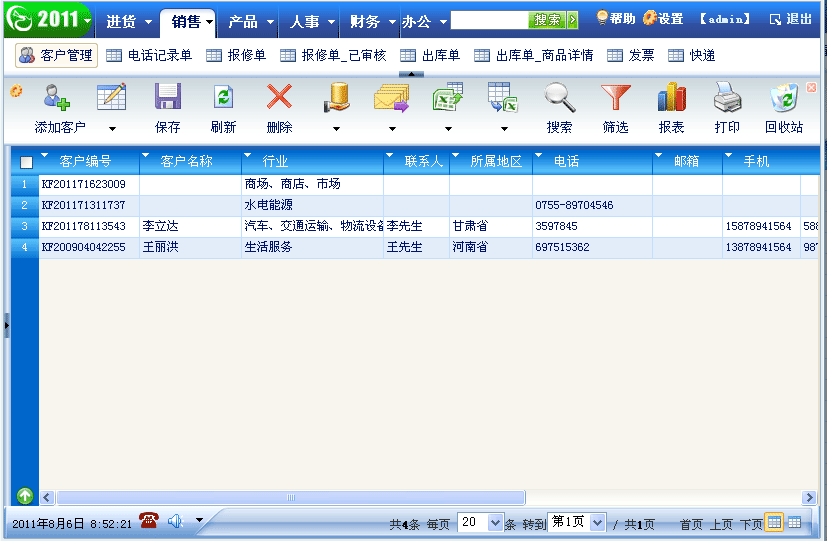The height and width of the screenshot is (541, 827).
Task: Click the 2011 green logo button
Action: click(49, 20)
